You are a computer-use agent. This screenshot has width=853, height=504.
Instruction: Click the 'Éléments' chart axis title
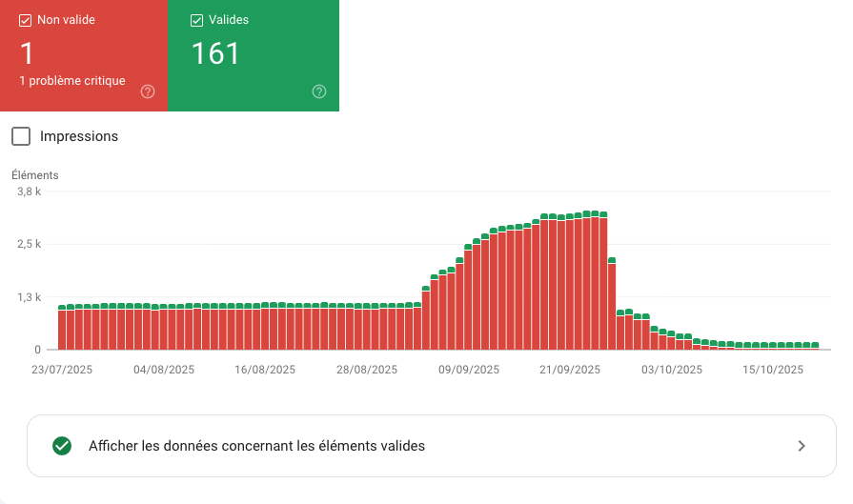[35, 175]
